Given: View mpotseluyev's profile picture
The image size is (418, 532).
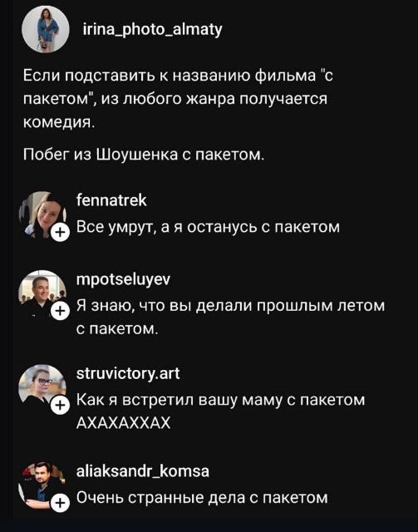Looking at the screenshot, I should click(42, 293).
